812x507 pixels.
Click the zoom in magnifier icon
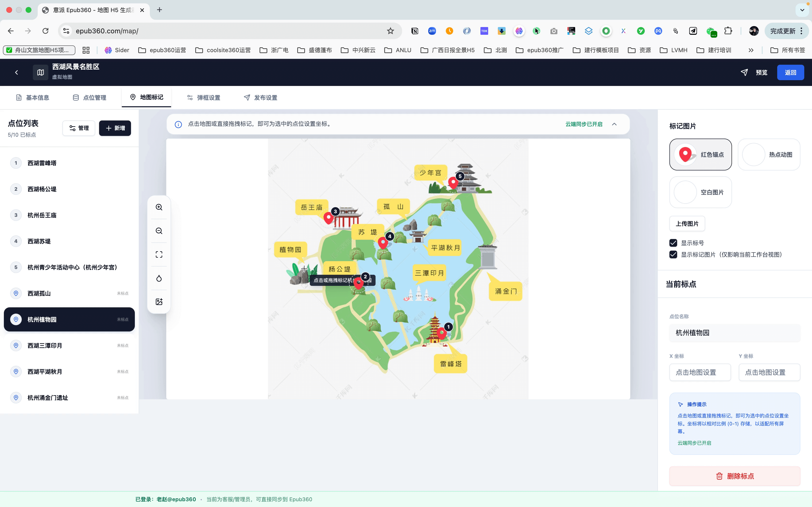click(x=159, y=207)
